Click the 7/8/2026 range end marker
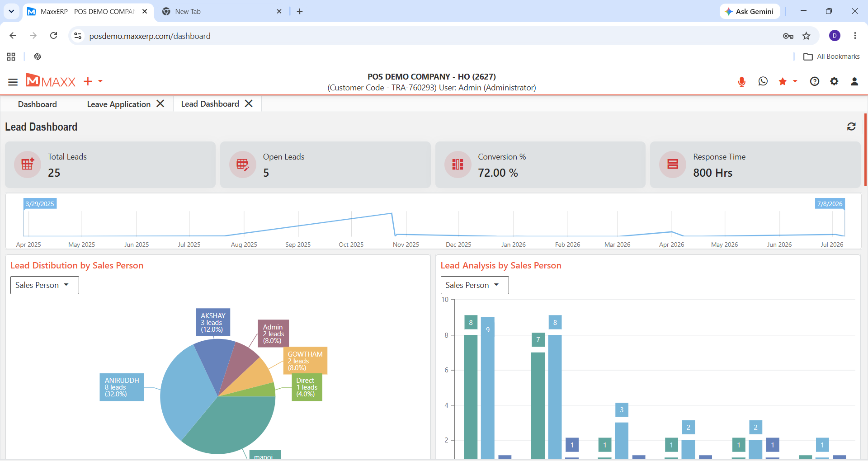 tap(830, 204)
